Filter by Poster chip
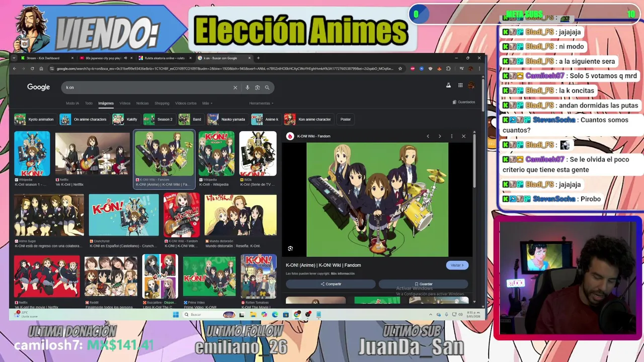644x362 pixels. (345, 119)
